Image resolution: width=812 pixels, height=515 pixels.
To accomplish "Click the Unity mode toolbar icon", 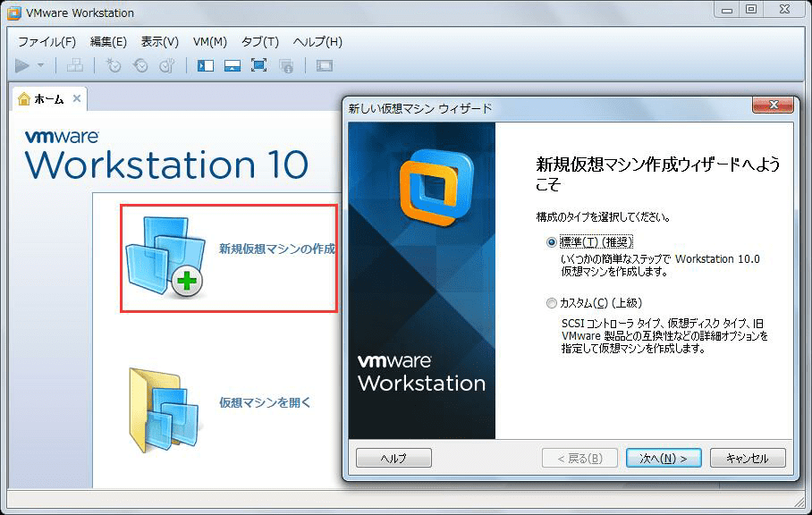I will (x=286, y=66).
